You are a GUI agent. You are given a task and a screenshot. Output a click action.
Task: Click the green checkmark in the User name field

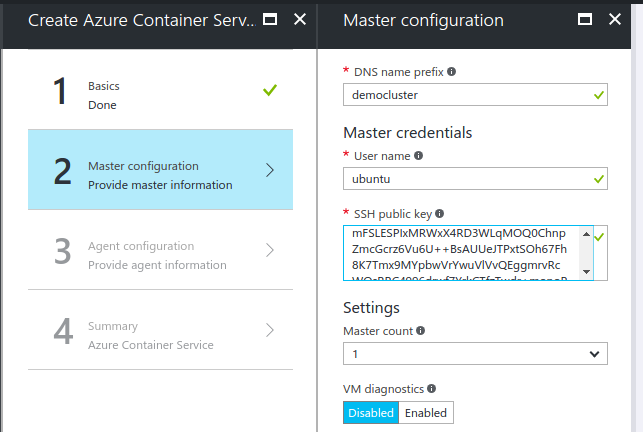pyautogui.click(x=599, y=179)
